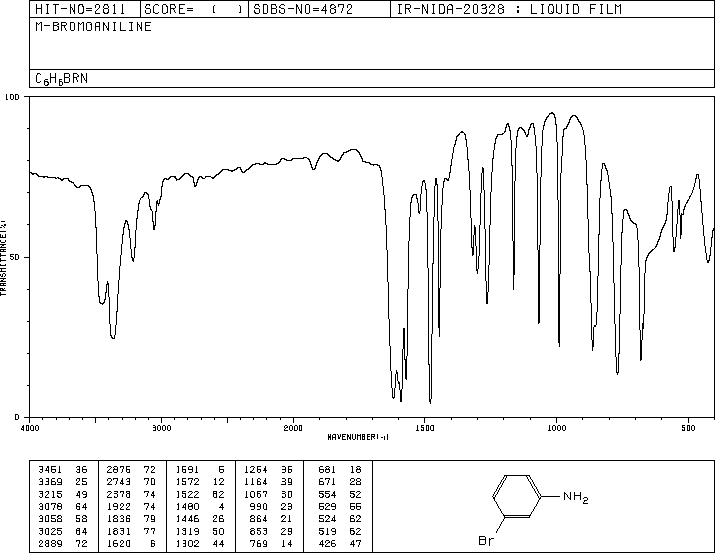Select the 1836 wavenumber value
715x553 pixels.
pyautogui.click(x=119, y=519)
